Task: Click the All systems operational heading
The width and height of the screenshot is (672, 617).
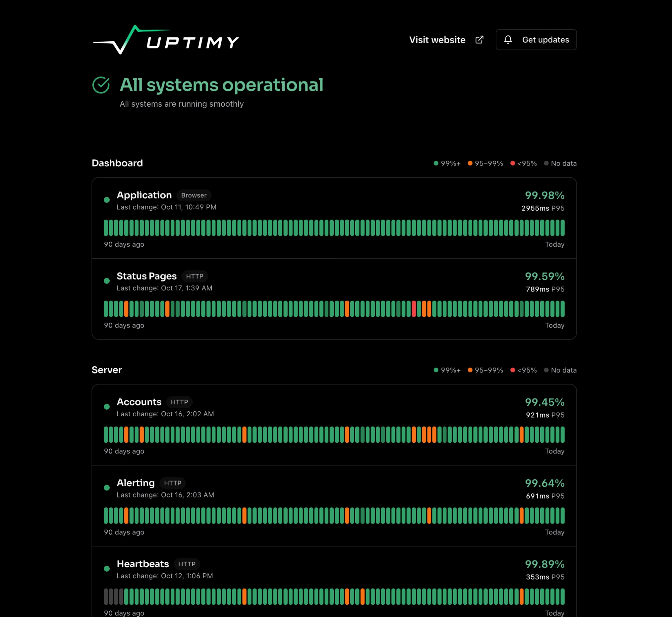Action: [x=221, y=85]
